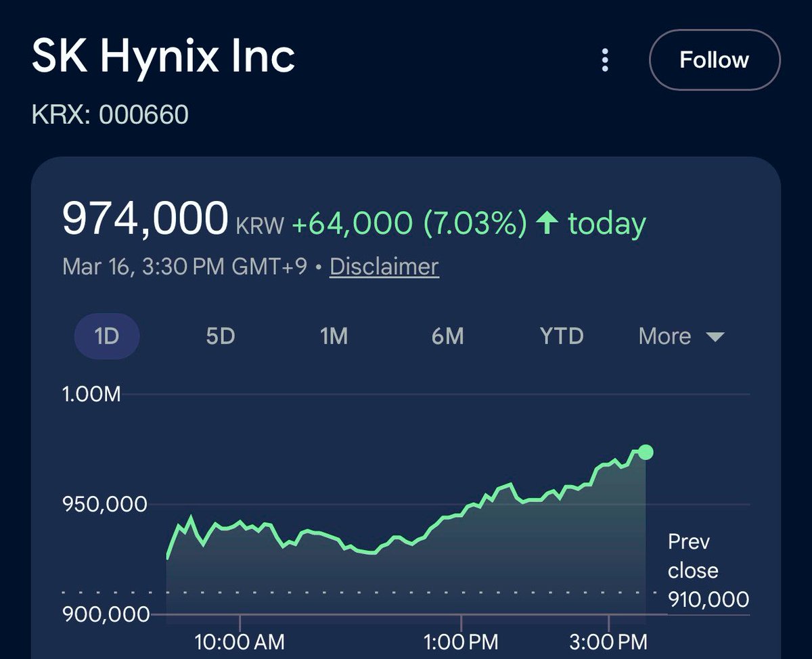Click the 1.00M axis label
The width and height of the screenshot is (812, 659).
[x=91, y=394]
